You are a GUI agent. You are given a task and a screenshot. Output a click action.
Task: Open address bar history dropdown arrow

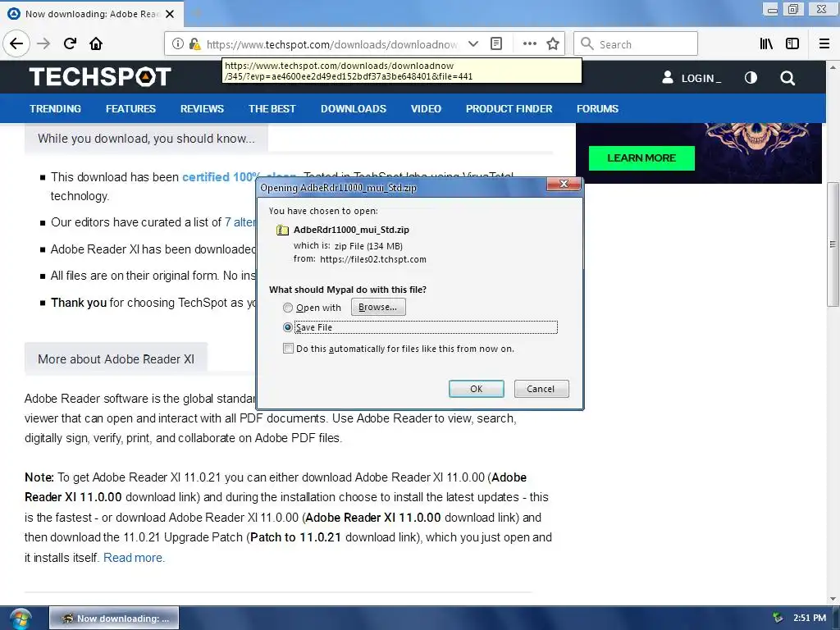pyautogui.click(x=473, y=44)
